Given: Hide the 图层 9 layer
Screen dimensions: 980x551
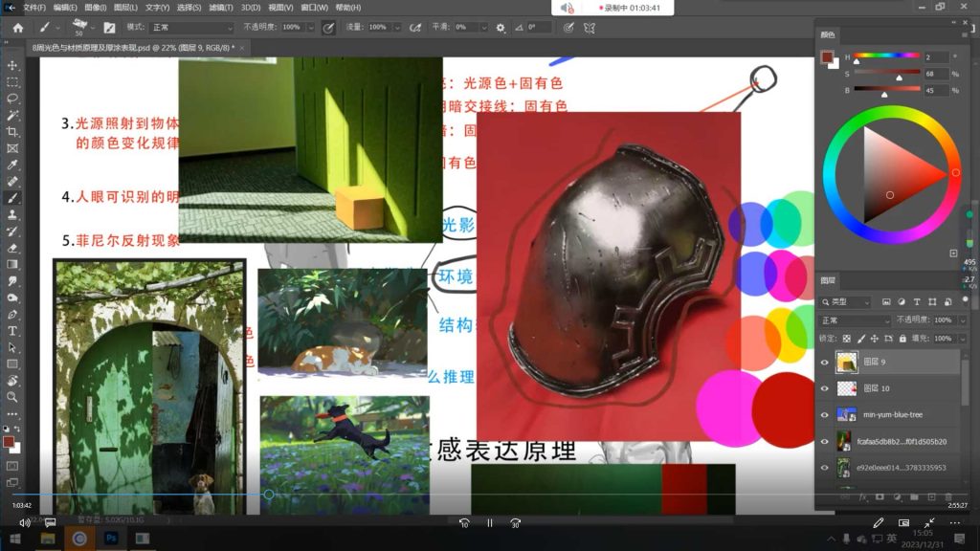Looking at the screenshot, I should coord(825,362).
